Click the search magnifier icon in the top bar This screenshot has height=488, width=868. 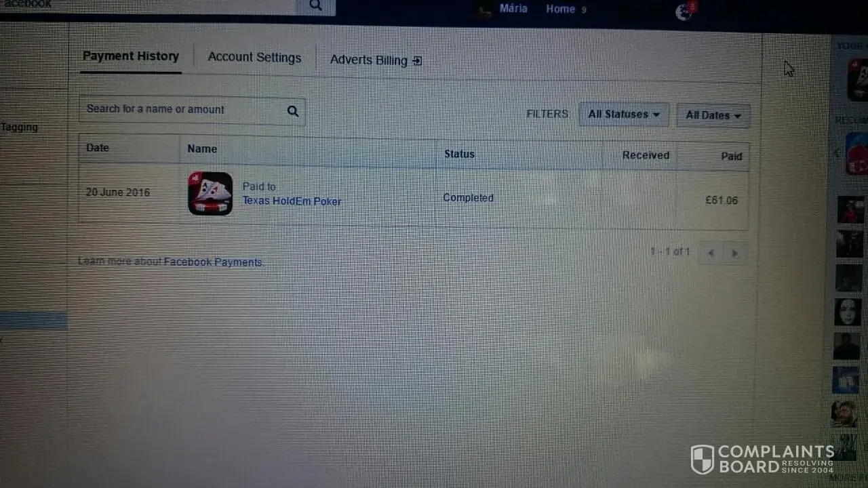point(316,5)
